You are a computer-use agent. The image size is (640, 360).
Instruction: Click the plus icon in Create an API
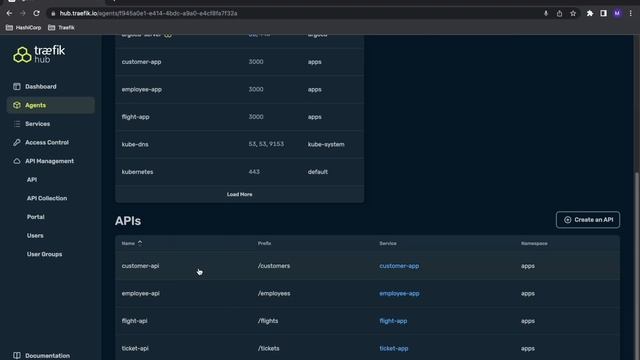(567, 220)
